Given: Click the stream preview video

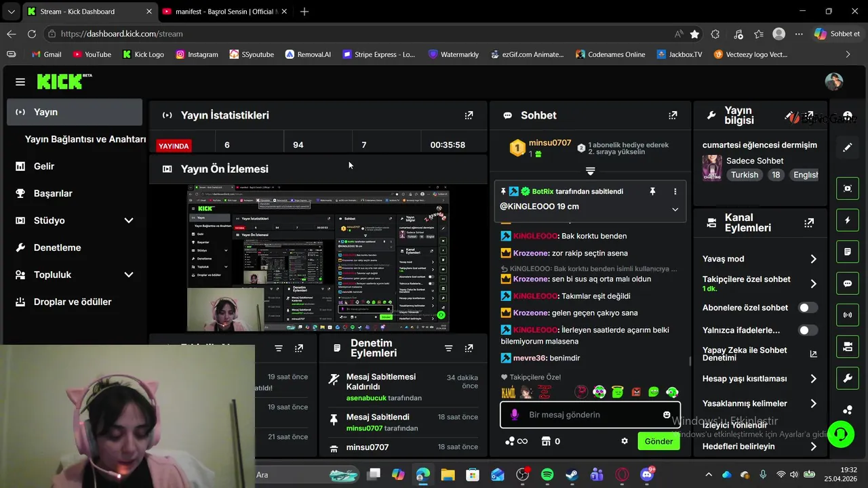Looking at the screenshot, I should pyautogui.click(x=318, y=258).
